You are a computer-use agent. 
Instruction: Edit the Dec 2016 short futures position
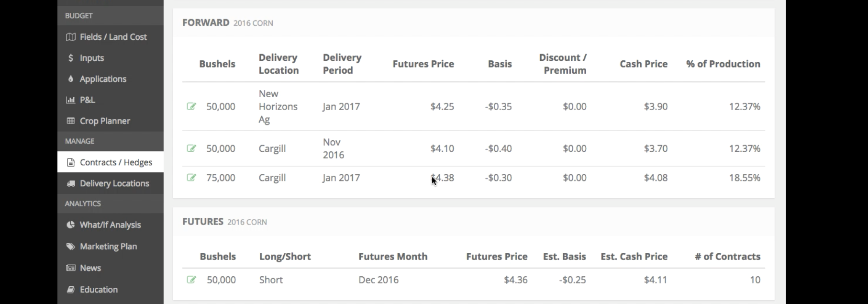pos(191,280)
